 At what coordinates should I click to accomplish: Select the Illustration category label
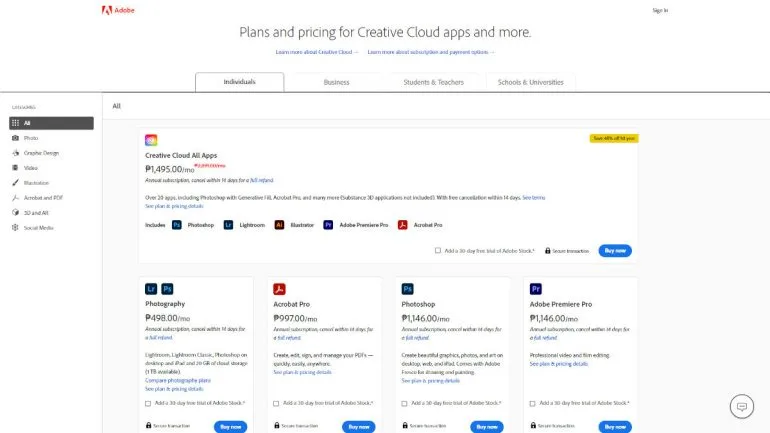tap(36, 183)
